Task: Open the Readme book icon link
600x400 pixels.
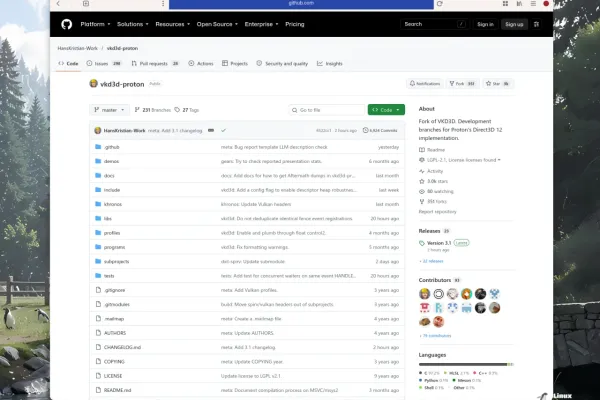Action: pyautogui.click(x=422, y=150)
